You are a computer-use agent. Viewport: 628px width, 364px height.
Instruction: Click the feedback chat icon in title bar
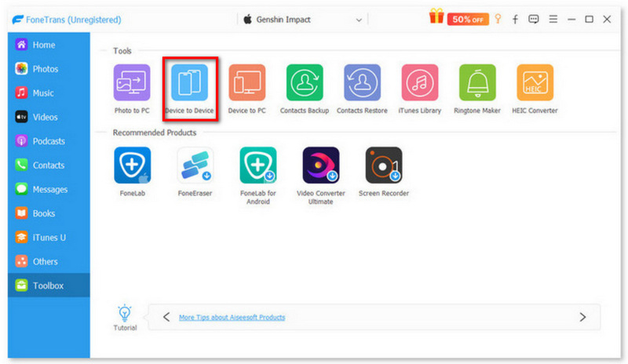pyautogui.click(x=534, y=19)
